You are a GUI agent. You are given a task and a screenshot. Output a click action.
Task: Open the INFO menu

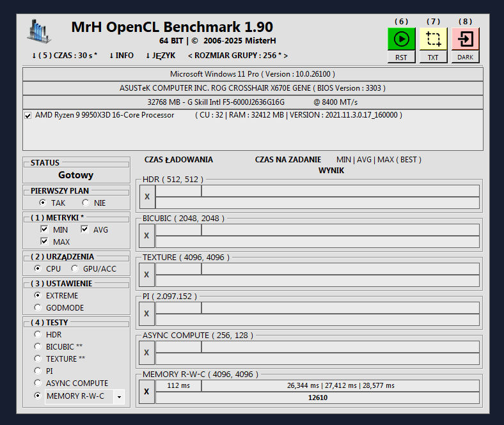(122, 56)
